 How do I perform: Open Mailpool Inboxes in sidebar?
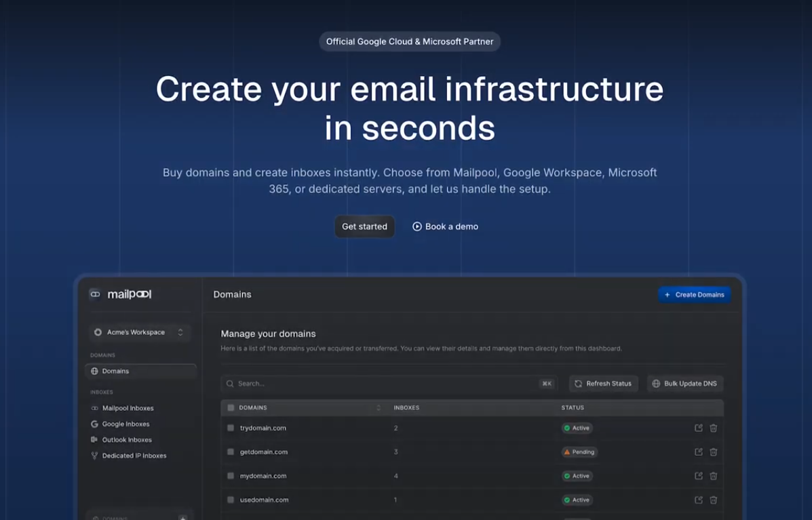(128, 408)
